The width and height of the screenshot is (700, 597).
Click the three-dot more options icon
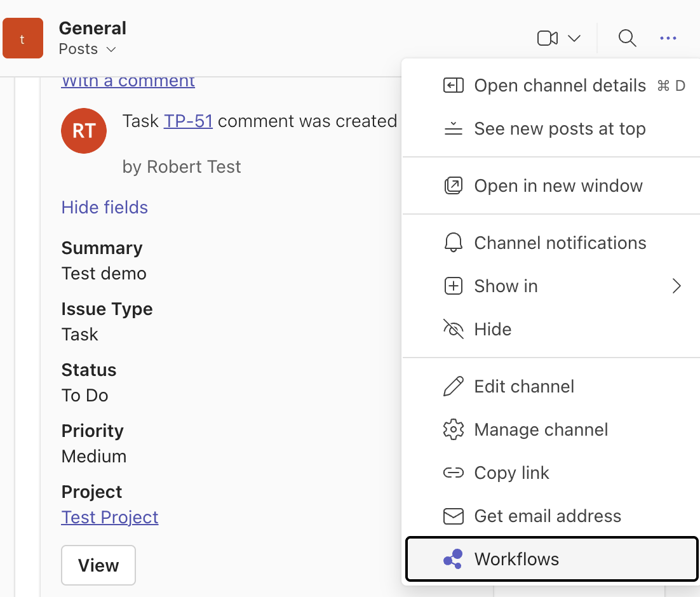point(668,39)
